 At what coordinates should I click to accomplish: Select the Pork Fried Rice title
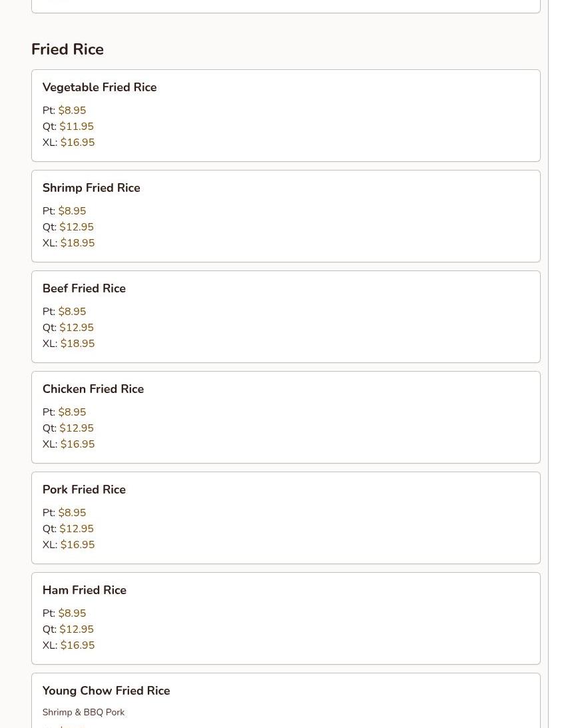coord(84,490)
